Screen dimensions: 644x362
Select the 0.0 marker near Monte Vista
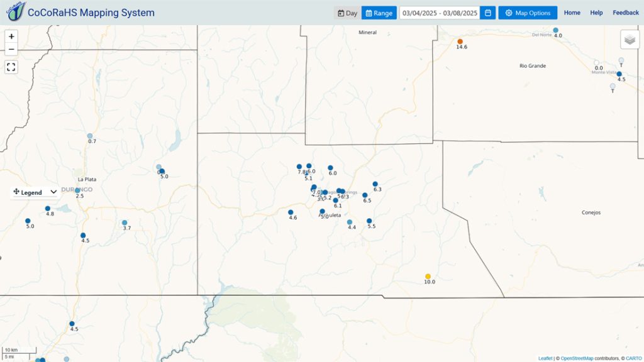[597, 63]
